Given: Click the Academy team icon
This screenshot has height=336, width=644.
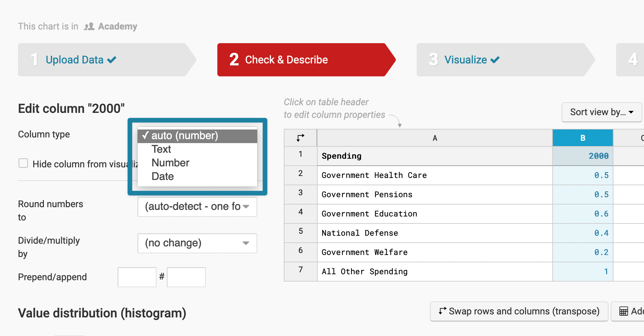Looking at the screenshot, I should tap(89, 27).
